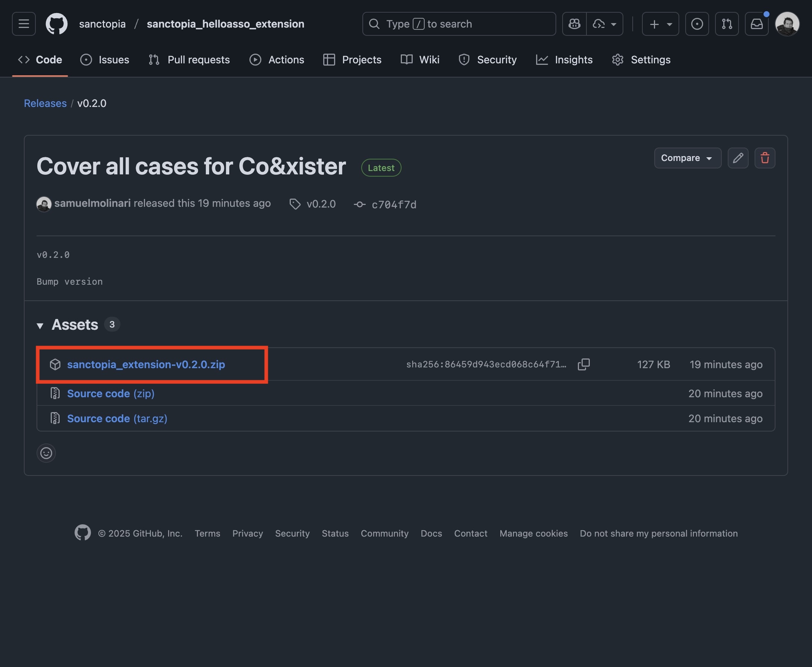
Task: Download sanctopia_extension-v0.2.0.zip asset
Action: [146, 364]
